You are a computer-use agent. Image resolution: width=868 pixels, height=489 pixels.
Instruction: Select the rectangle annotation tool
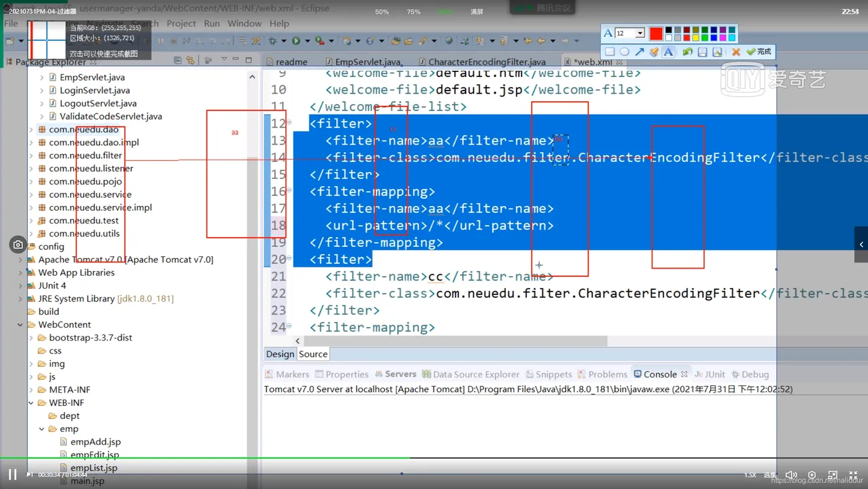(609, 52)
